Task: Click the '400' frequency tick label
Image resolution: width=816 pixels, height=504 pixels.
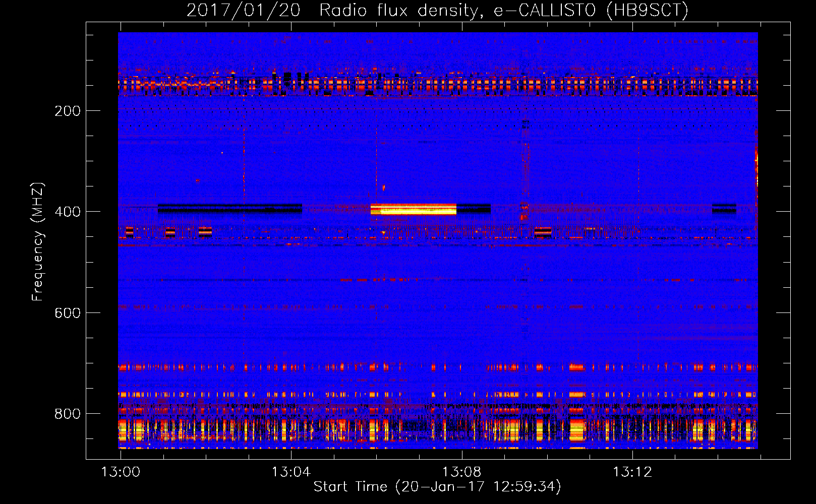Action: (68, 212)
